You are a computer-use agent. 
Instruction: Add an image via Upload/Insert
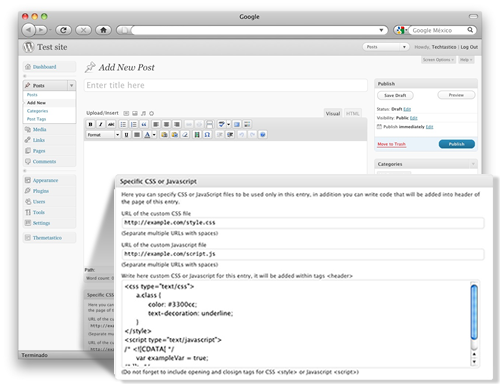pyautogui.click(x=126, y=113)
